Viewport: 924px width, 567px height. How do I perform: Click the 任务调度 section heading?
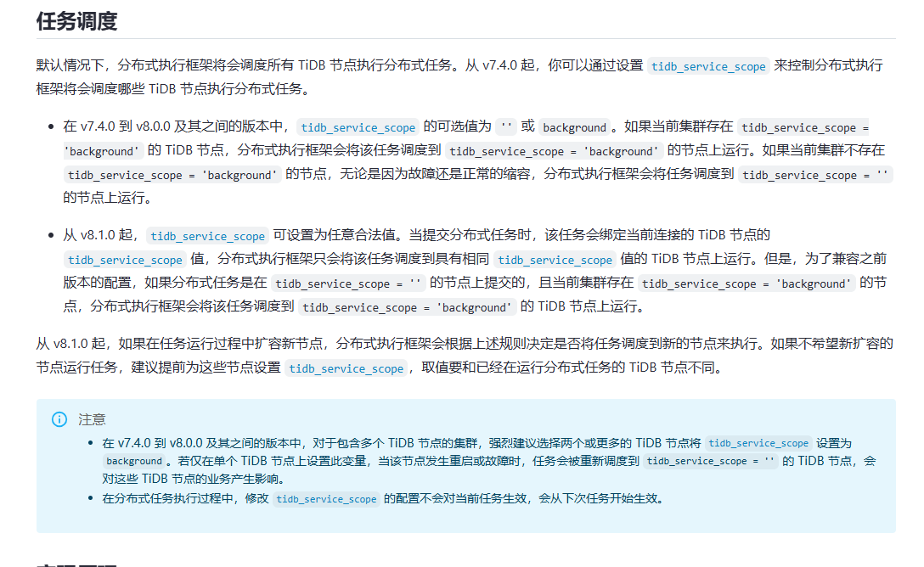click(x=76, y=21)
